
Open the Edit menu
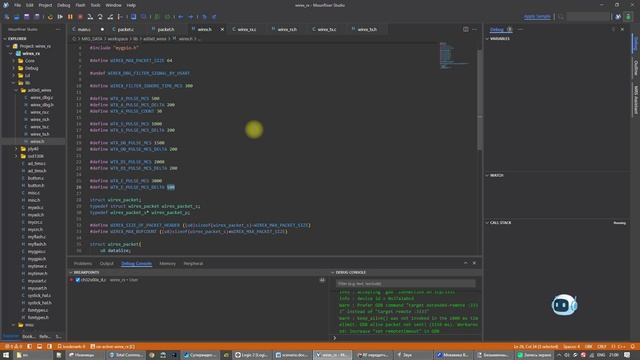(x=30, y=5)
